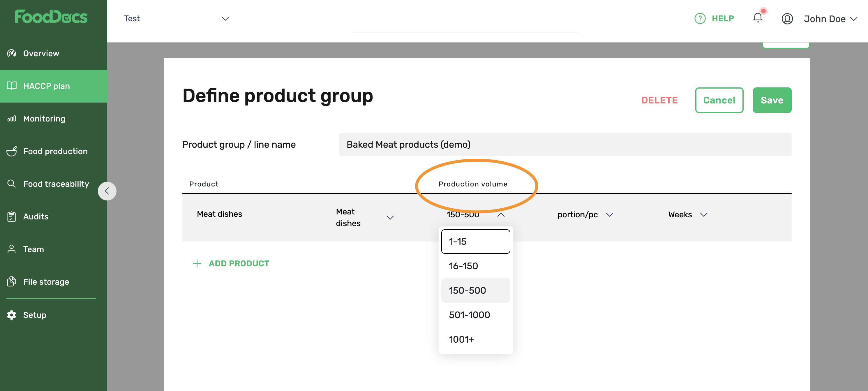The width and height of the screenshot is (868, 391).
Task: Click the Product group / line name label
Action: [x=239, y=145]
